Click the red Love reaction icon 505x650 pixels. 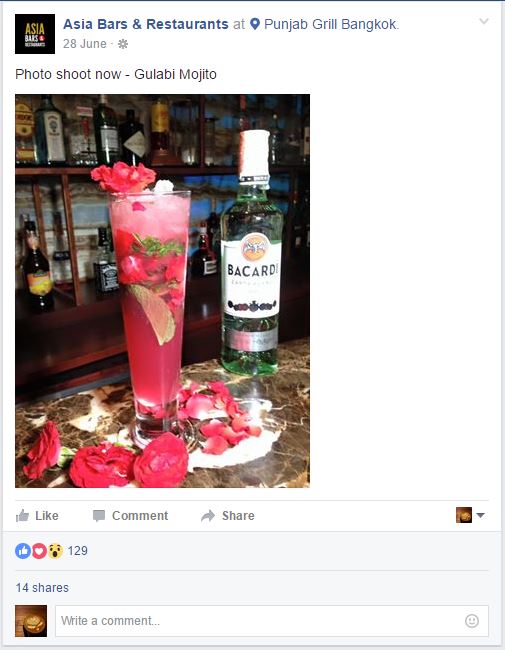click(x=39, y=551)
